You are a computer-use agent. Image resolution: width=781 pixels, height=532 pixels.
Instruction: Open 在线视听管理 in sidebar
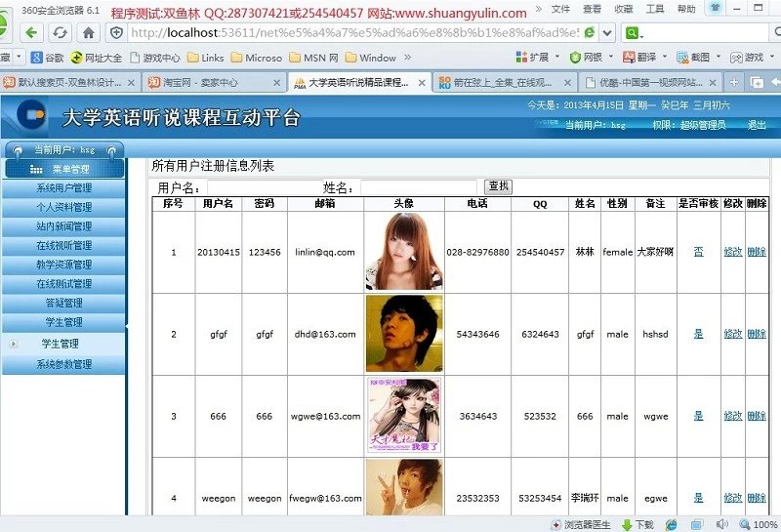tap(63, 246)
